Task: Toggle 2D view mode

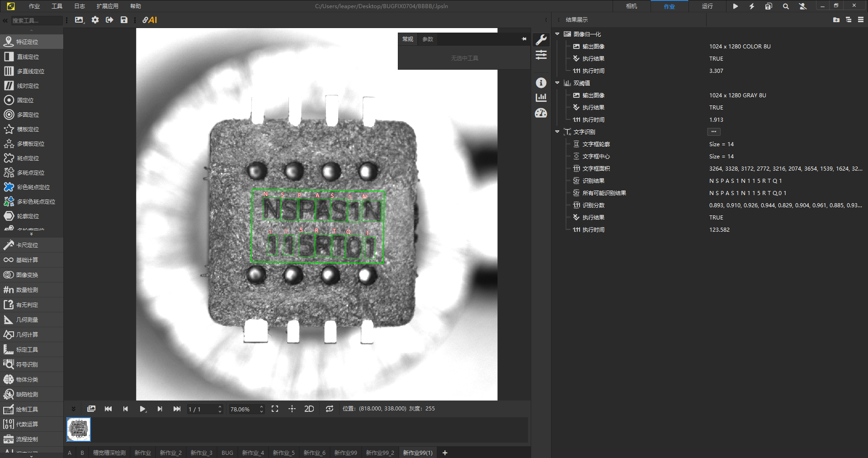Action: (309, 409)
